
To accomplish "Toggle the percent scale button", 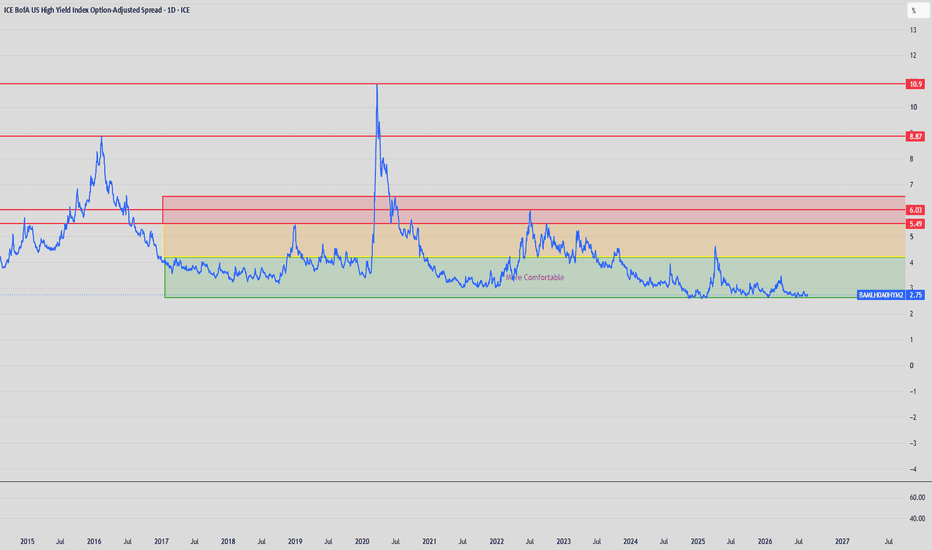I will tap(917, 11).
